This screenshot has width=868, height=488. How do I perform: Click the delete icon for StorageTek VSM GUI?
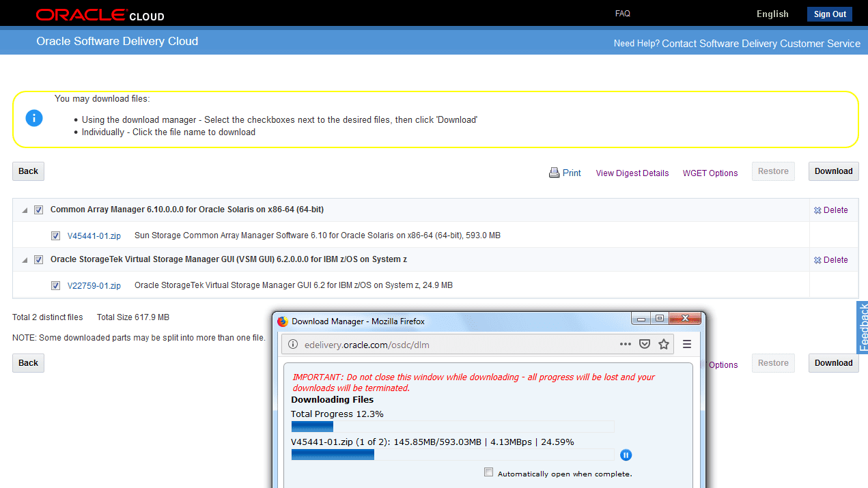(x=817, y=260)
